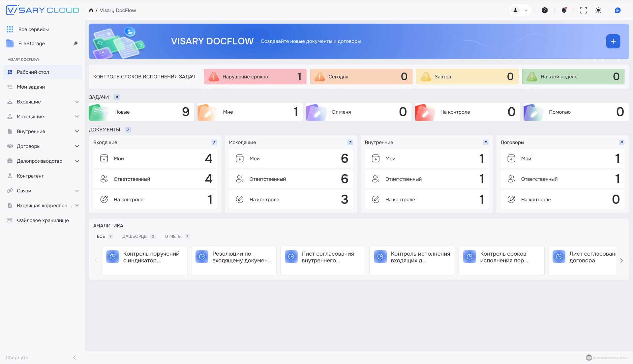Click the home breadcrumb icon
The image size is (633, 364).
[x=91, y=10]
